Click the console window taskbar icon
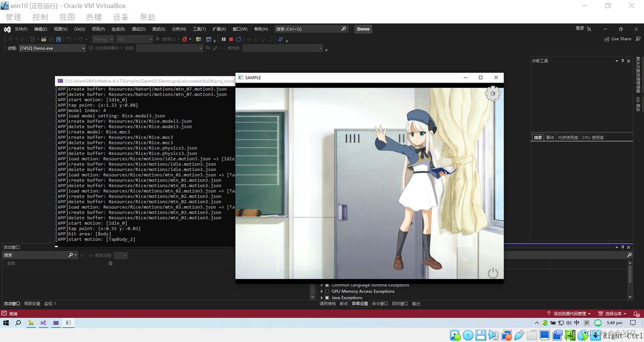This screenshot has width=644, height=342. 56,323
